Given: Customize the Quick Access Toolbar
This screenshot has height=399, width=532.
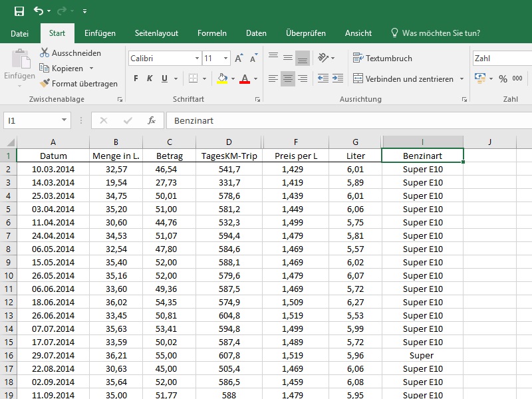Looking at the screenshot, I should click(x=85, y=11).
